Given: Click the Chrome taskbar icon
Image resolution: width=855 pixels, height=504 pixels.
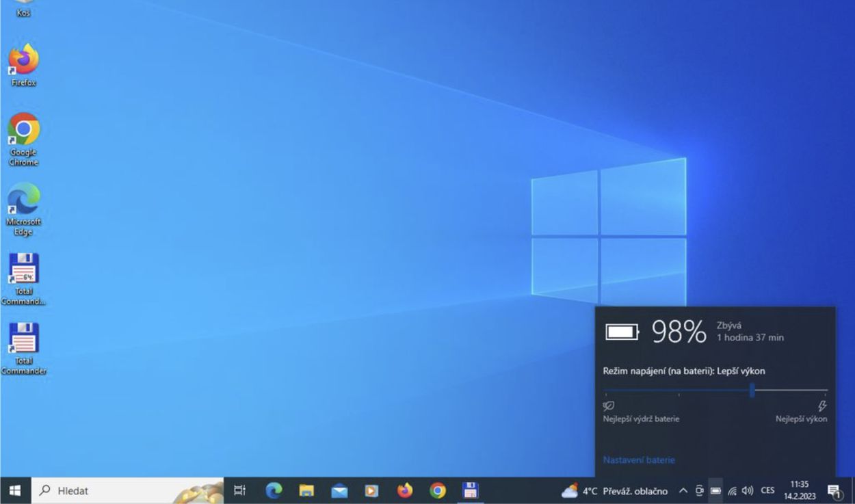Looking at the screenshot, I should 438,490.
